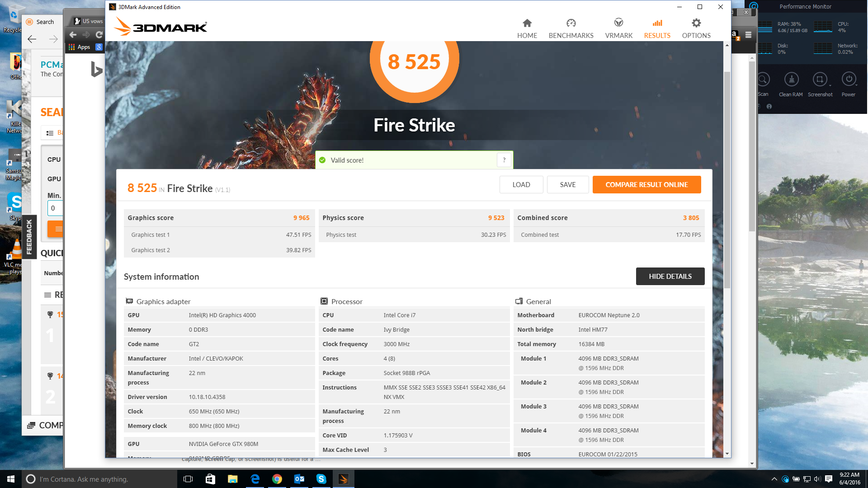Click the NVIDIA GeForce GTX 980M entry
The height and width of the screenshot is (488, 868).
(x=223, y=444)
